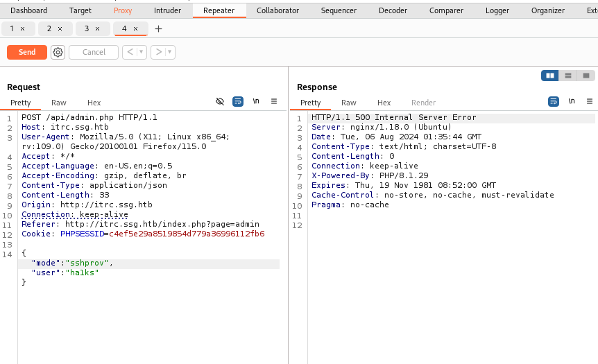Viewport: 598px width, 364px height.
Task: Switch to the Target tab
Action: (80, 10)
